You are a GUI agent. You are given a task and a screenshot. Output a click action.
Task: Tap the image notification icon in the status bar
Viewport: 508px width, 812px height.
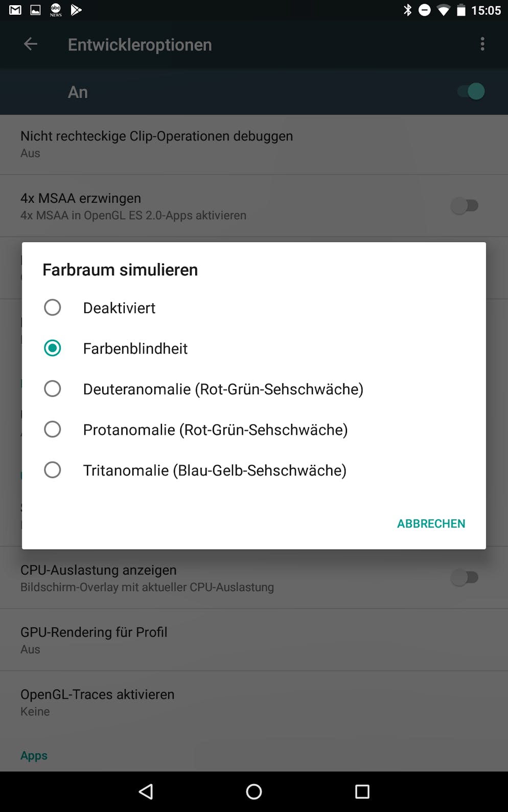(35, 10)
